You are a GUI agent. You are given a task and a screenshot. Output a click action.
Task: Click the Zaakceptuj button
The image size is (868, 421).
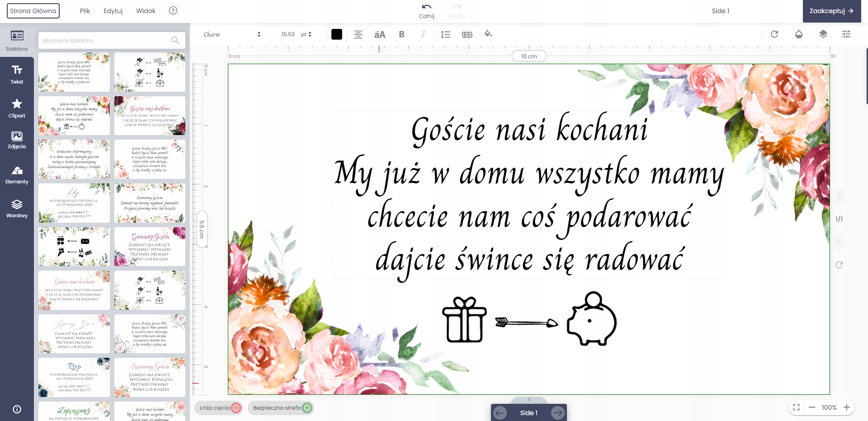point(831,11)
